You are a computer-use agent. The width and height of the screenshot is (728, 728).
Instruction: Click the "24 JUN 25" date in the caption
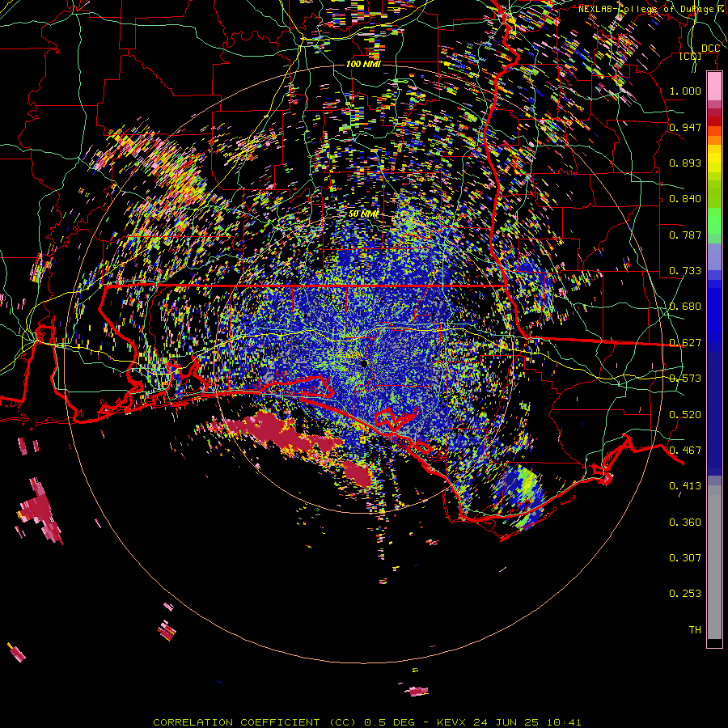coord(506,722)
